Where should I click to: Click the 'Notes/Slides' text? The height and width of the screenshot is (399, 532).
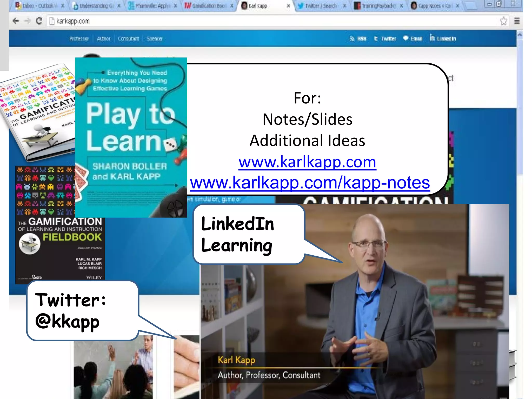(x=307, y=119)
